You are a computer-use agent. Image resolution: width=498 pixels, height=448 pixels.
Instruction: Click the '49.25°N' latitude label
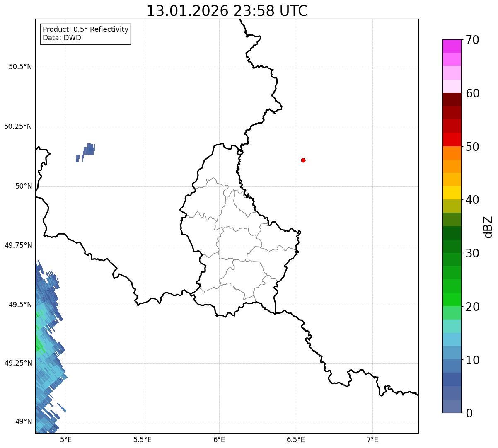[18, 363]
